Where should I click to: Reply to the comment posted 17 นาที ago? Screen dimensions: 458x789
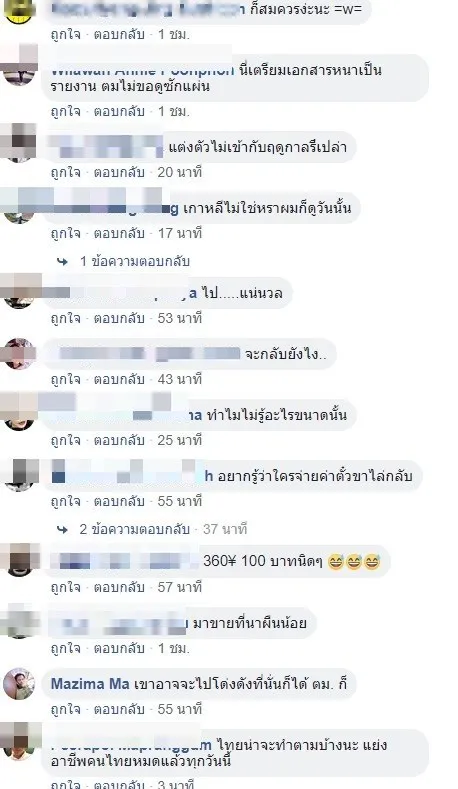tap(119, 233)
